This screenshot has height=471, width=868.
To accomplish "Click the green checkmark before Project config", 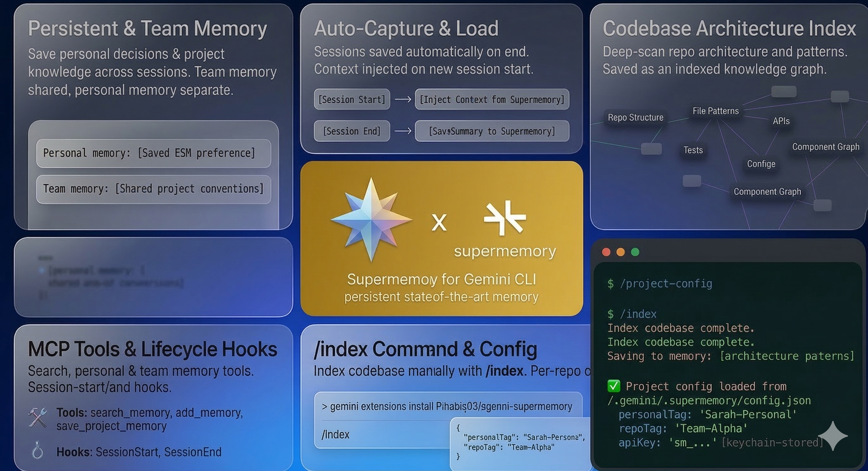I will [614, 386].
